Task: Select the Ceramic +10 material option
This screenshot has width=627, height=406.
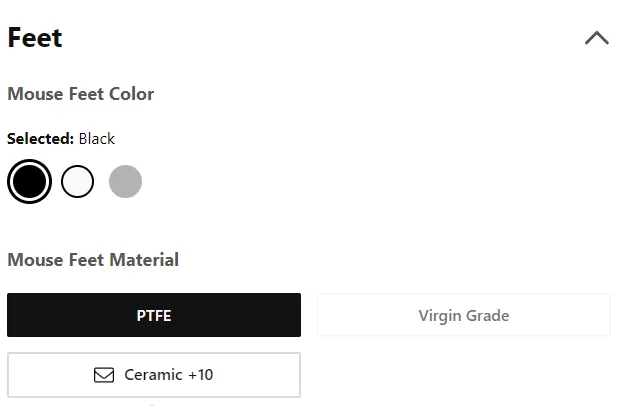Action: pos(154,375)
